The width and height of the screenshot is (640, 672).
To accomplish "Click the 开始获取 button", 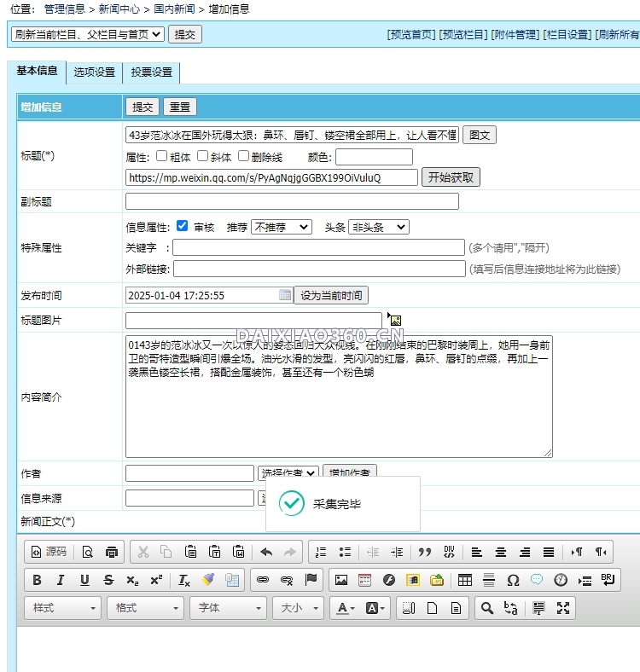I will tap(451, 177).
